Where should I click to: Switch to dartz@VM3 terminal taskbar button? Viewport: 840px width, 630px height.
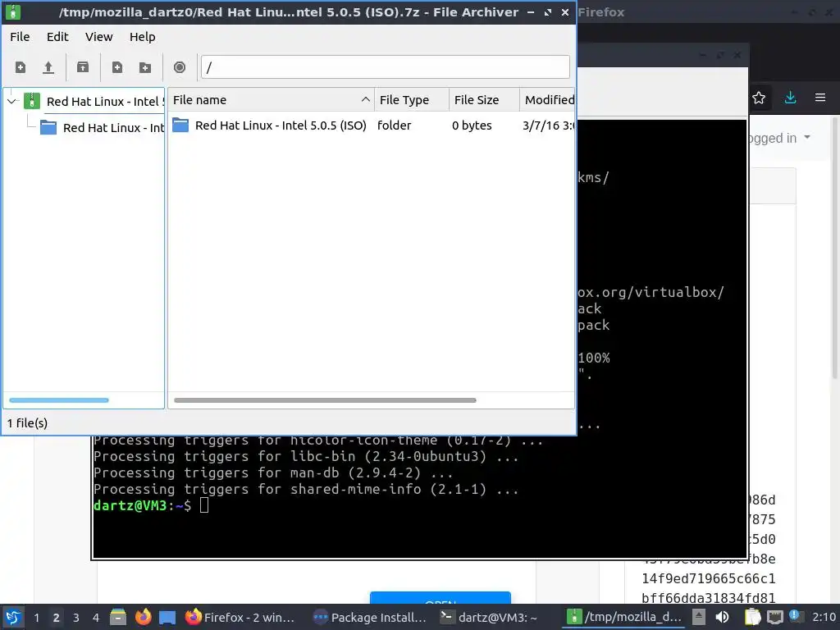489,618
